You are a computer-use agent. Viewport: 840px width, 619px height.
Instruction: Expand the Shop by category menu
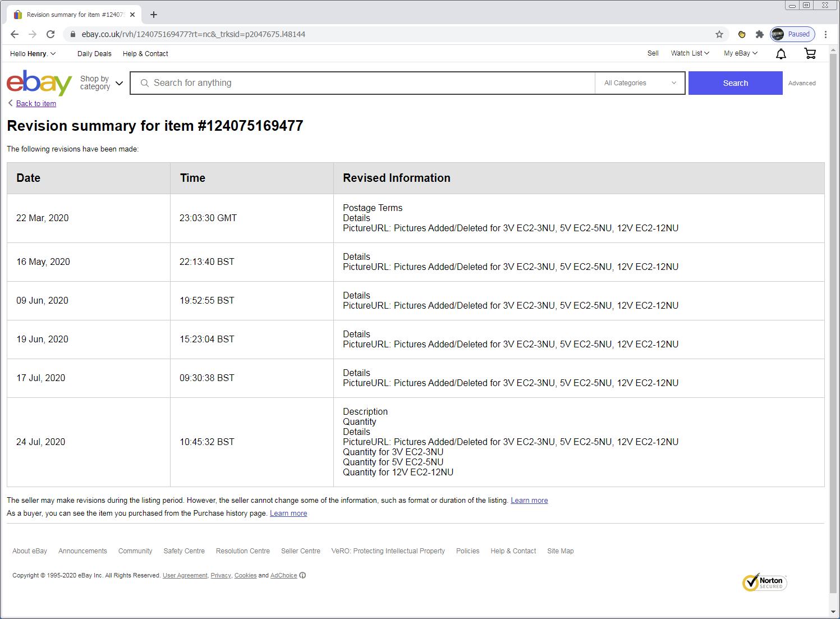(100, 82)
